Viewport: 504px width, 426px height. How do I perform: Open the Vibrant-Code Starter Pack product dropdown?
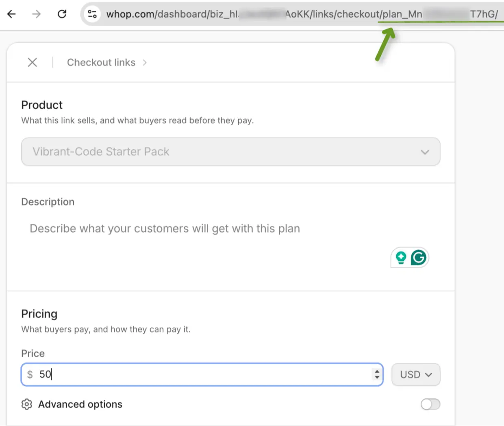tap(230, 151)
